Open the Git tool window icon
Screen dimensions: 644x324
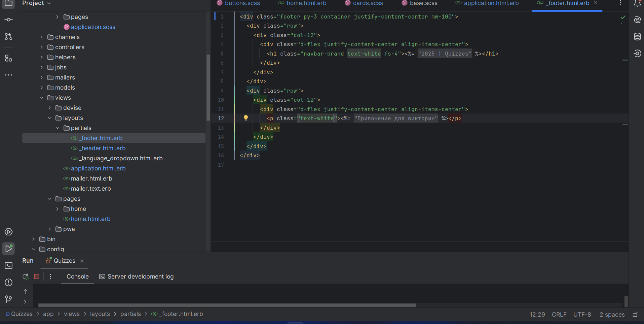point(9,299)
